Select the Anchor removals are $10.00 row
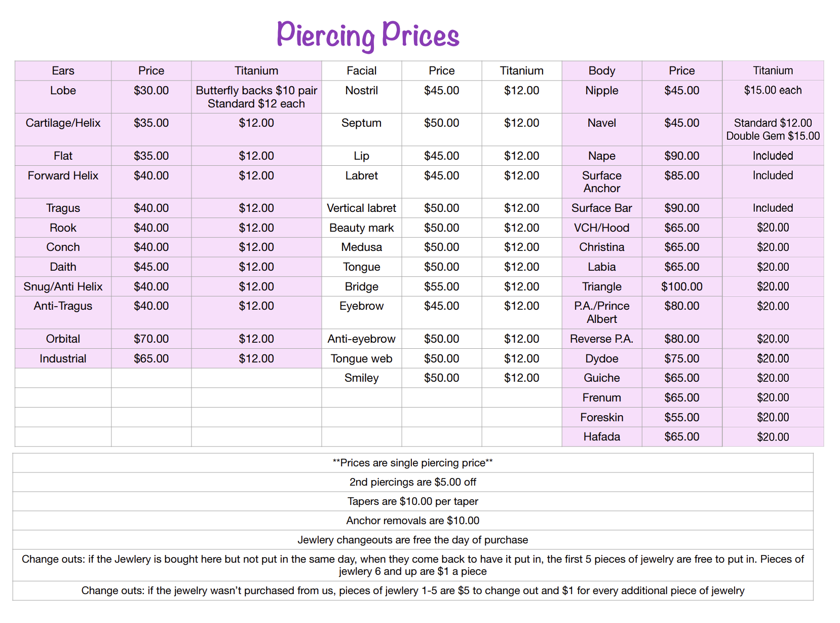Image resolution: width=840 pixels, height=623 pixels. pyautogui.click(x=412, y=521)
